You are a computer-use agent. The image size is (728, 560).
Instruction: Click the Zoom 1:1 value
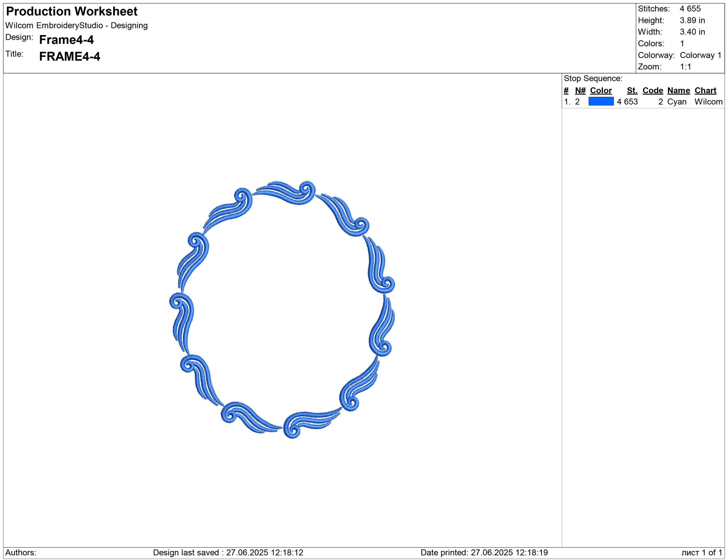click(x=685, y=67)
